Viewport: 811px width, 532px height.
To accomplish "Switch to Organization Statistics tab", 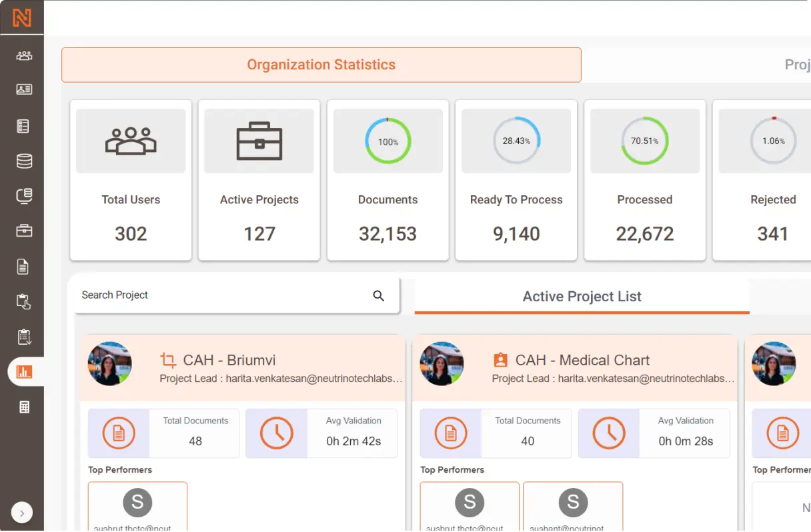I will click(x=321, y=65).
